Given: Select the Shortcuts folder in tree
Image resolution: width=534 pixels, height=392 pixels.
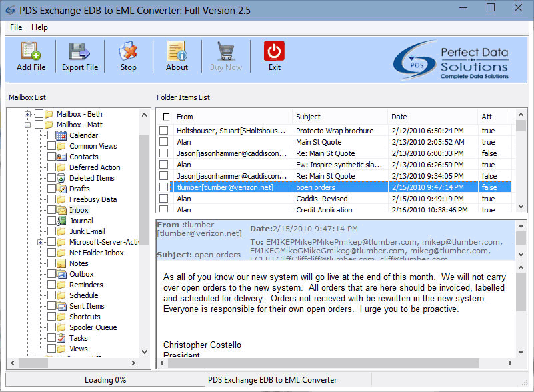Looking at the screenshot, I should (x=85, y=317).
